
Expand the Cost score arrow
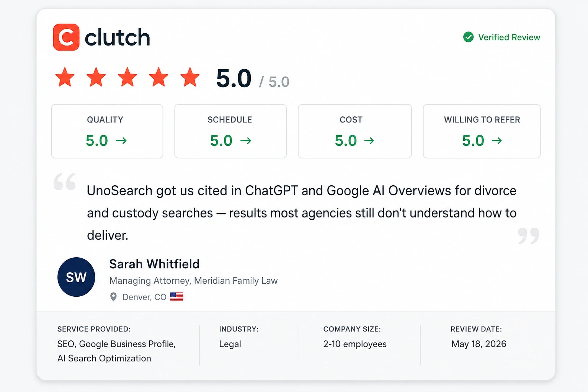click(369, 141)
